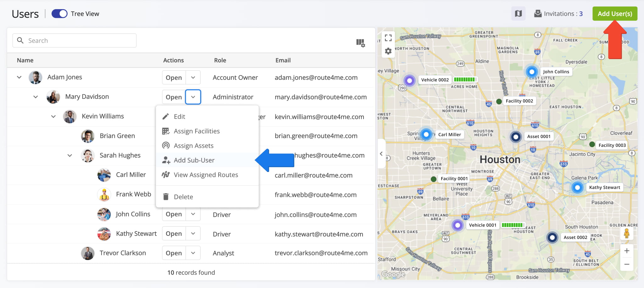Screen dimensions: 644x288
Task: Click Name column header
Action: (x=25, y=60)
